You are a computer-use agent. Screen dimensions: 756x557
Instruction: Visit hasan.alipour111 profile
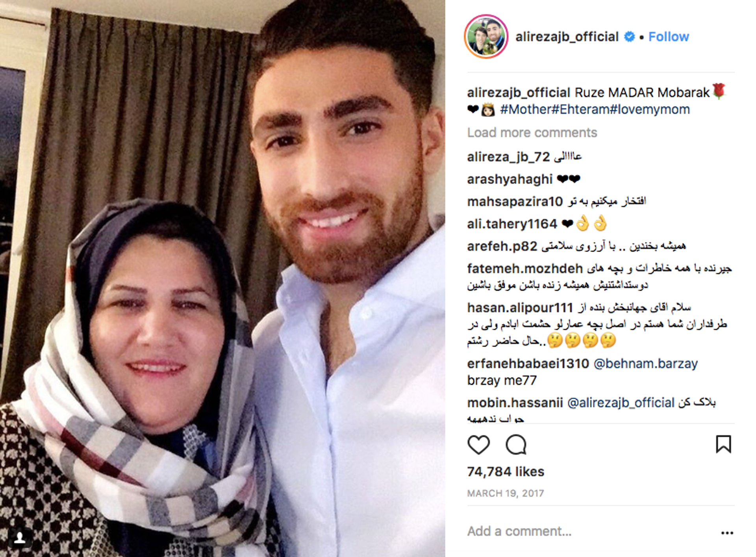click(520, 307)
